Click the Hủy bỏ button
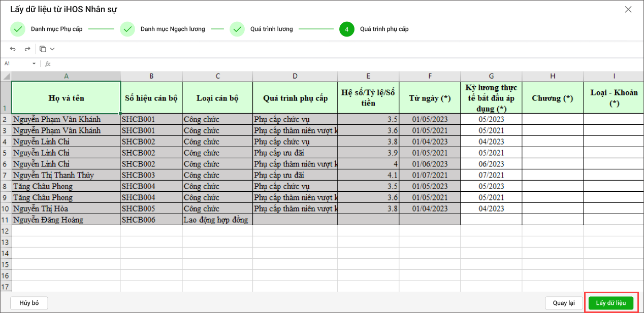Viewport: 644px width, 313px height. pyautogui.click(x=29, y=303)
